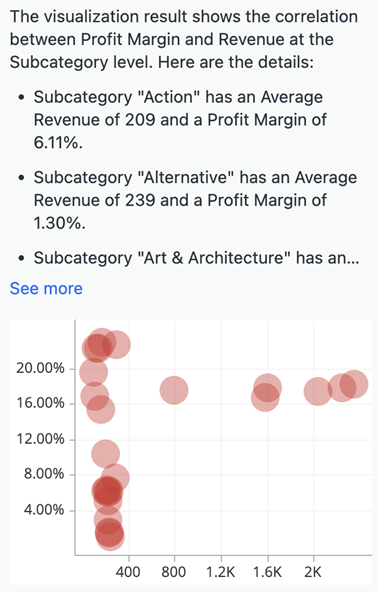Click the 12.00% y-axis label
Viewport: 378px width, 592px height.
[40, 439]
